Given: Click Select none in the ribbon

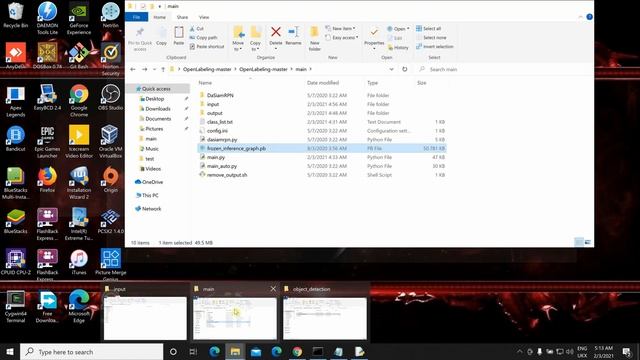Looking at the screenshot, I should pyautogui.click(x=431, y=38).
